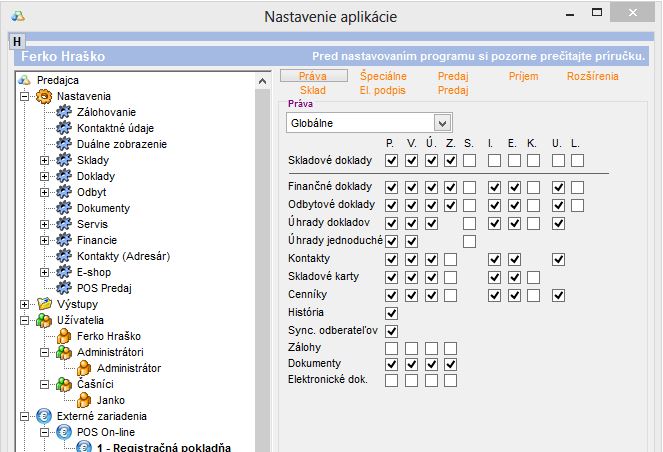Click the Administrátori group icon
Viewport: 663px width, 452px height.
coord(64,352)
